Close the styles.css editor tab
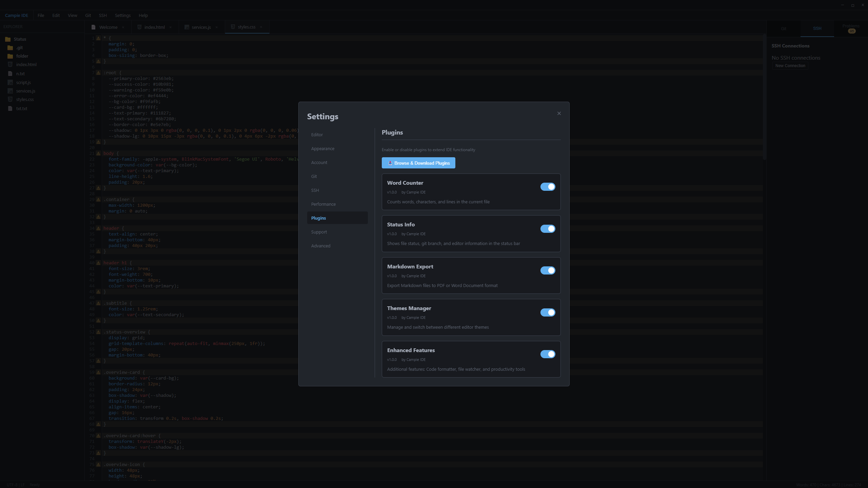 (x=261, y=27)
